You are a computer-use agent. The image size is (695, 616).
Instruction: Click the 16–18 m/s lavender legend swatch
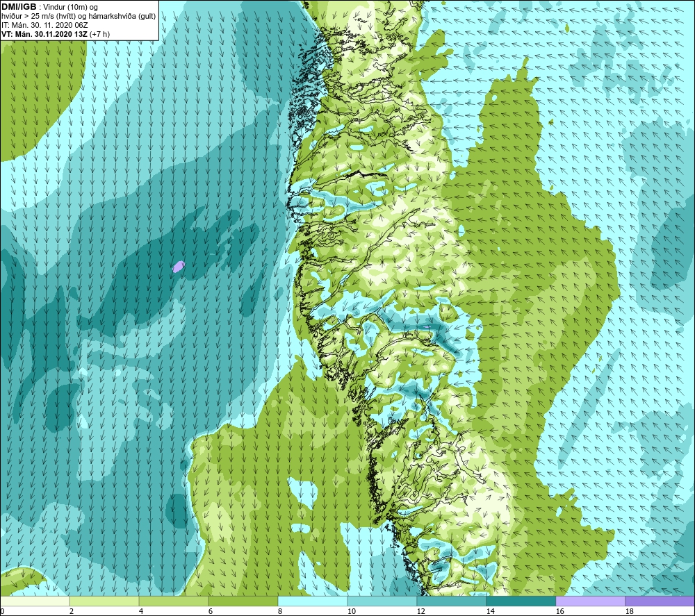[x=590, y=601]
